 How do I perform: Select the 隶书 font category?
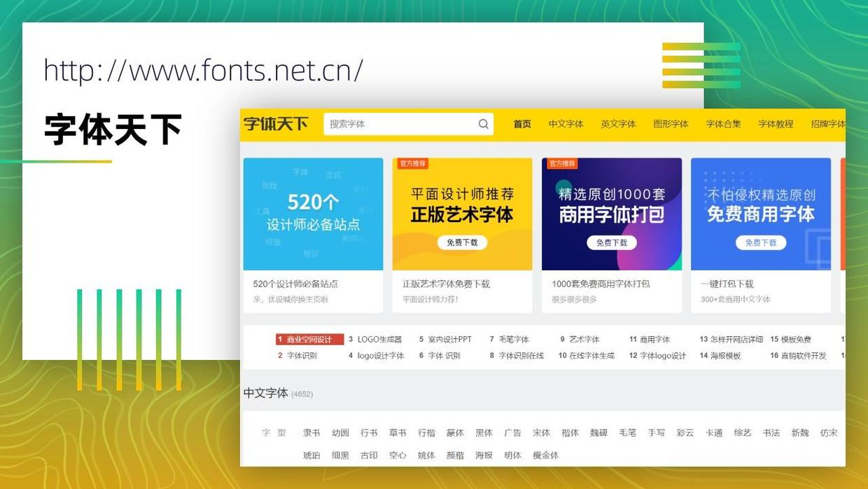click(311, 432)
